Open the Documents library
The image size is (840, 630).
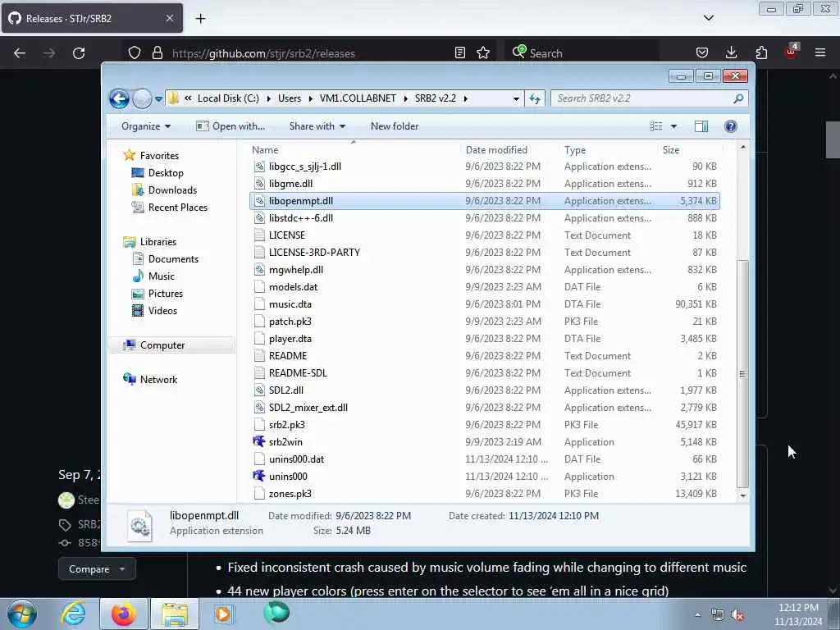tap(173, 259)
